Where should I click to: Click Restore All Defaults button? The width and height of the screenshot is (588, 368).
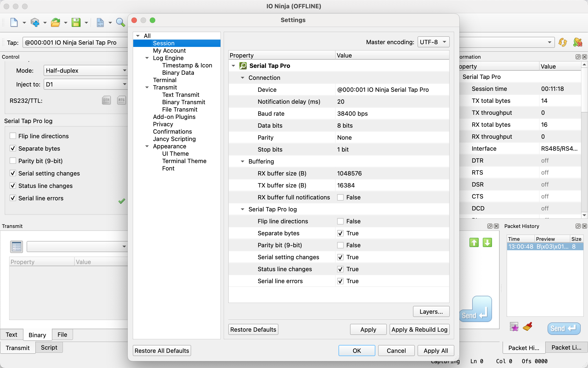(x=162, y=351)
